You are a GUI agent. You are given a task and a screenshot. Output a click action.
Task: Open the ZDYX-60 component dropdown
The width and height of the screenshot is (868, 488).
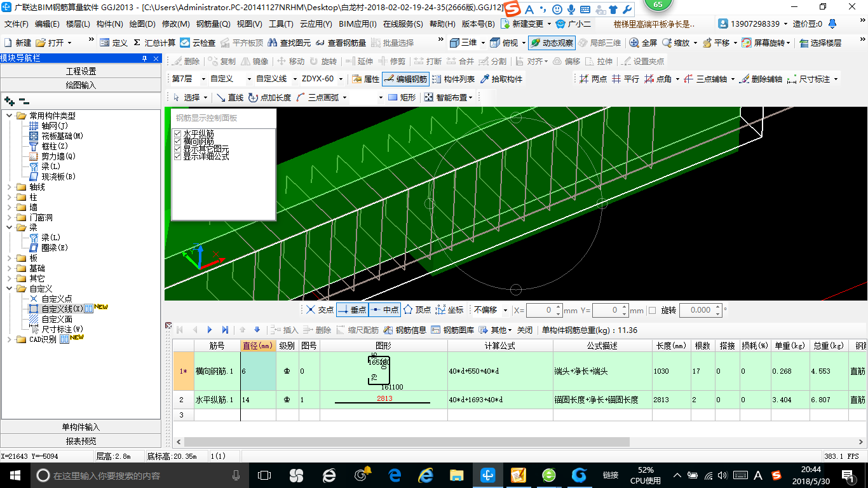(341, 79)
